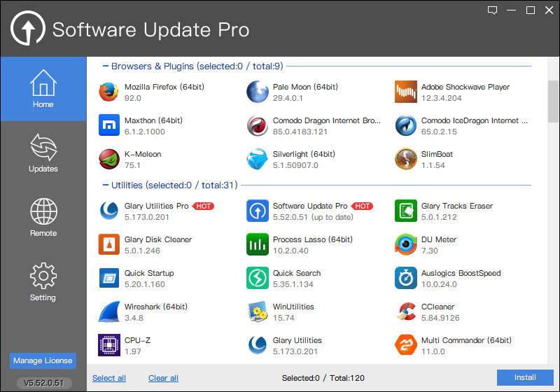560x392 pixels.
Task: Click the SlimBoat compass icon
Action: pyautogui.click(x=406, y=159)
